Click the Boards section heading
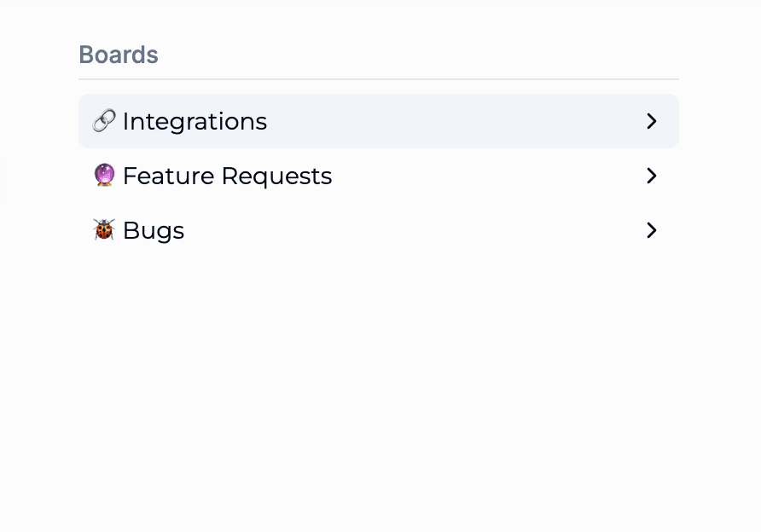 pos(119,55)
